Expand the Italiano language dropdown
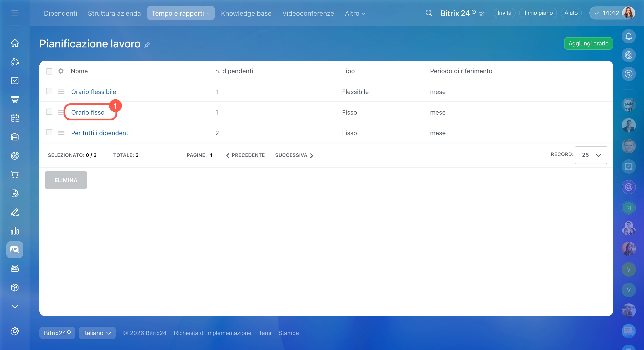 (97, 333)
